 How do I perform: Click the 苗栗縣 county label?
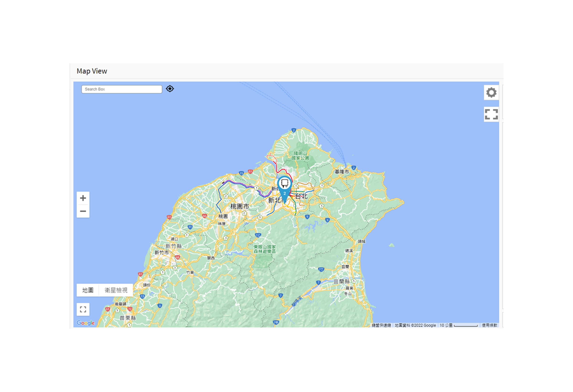click(x=128, y=318)
